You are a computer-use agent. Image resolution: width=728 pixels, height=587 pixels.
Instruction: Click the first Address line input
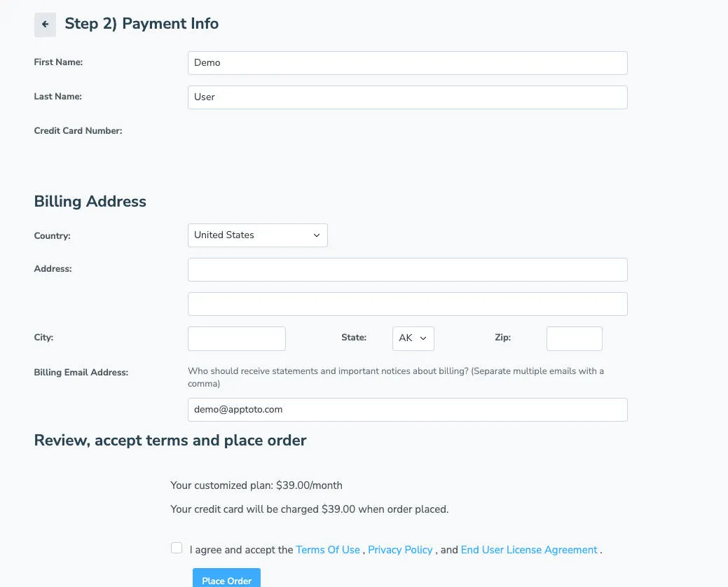(406, 269)
